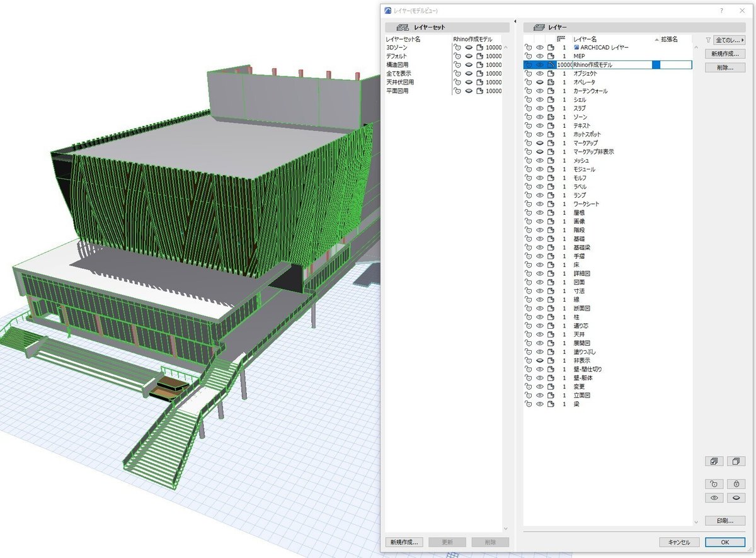Click the wireframe icon of ゾーン layer
This screenshot has height=558, width=756.
[551, 117]
